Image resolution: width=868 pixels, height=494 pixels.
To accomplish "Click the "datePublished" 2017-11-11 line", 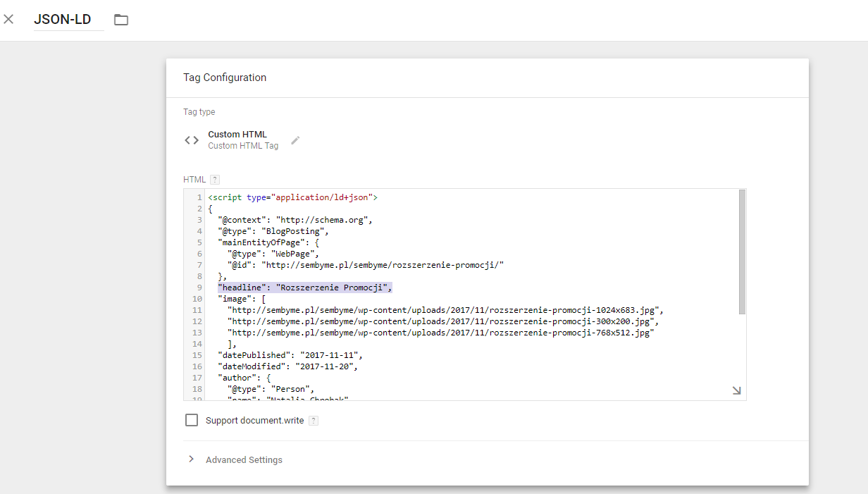I will pos(290,355).
